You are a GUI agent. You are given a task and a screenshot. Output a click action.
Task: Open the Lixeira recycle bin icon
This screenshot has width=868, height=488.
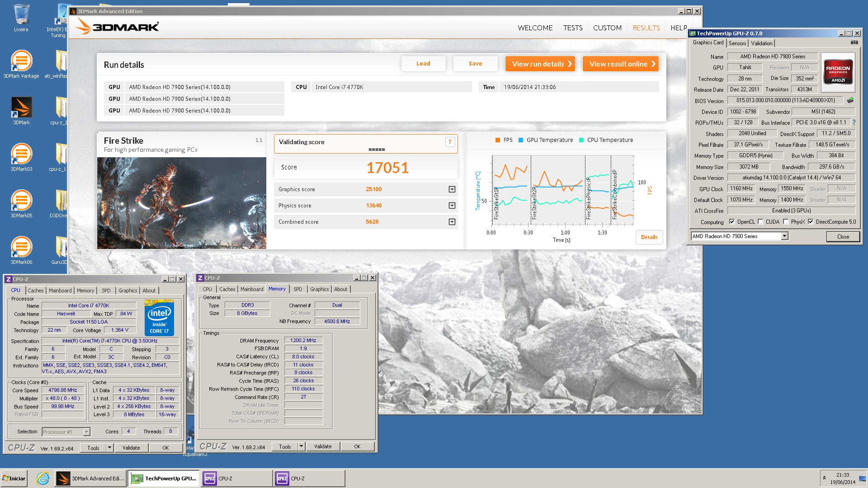click(21, 18)
